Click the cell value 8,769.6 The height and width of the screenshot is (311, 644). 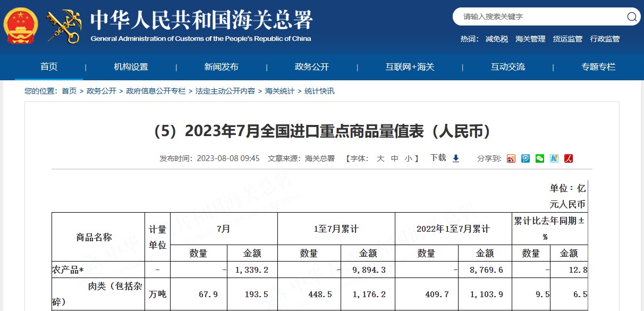[x=486, y=270]
